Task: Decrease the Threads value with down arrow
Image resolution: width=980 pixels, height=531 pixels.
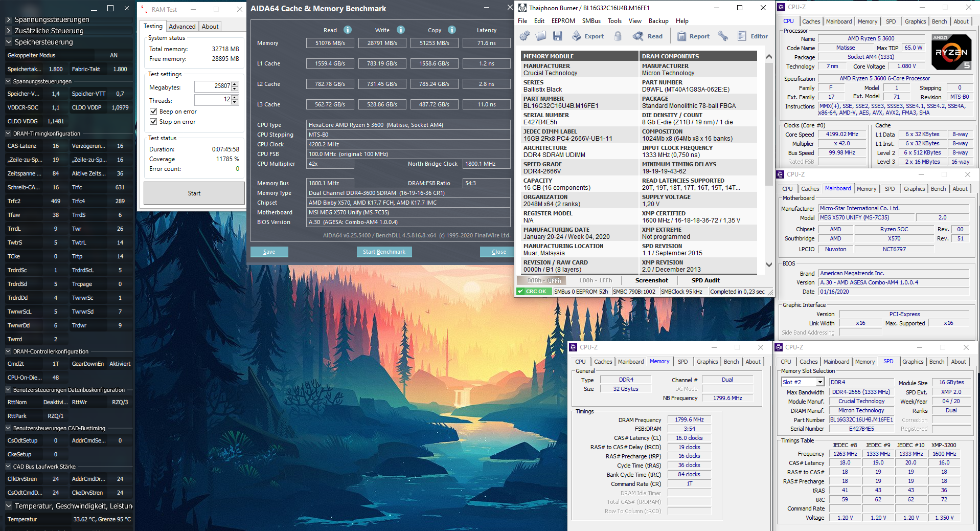Action: 235,102
